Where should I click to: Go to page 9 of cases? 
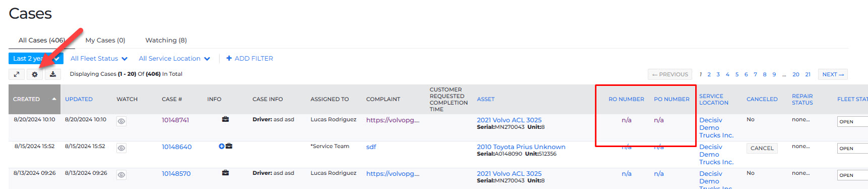tap(774, 74)
